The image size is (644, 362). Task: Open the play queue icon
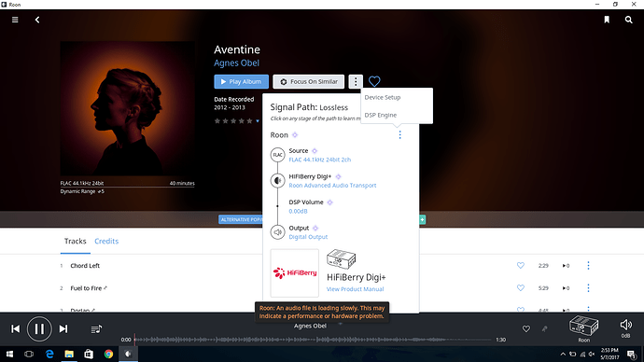click(96, 328)
